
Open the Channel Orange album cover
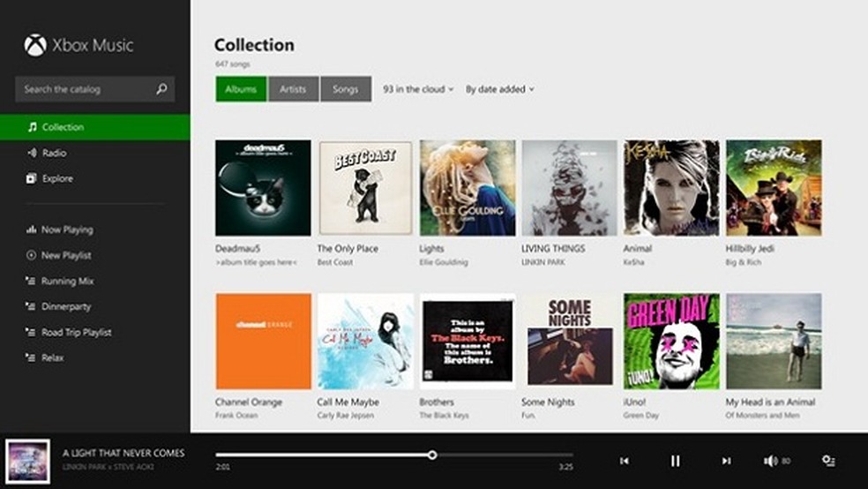tap(263, 341)
